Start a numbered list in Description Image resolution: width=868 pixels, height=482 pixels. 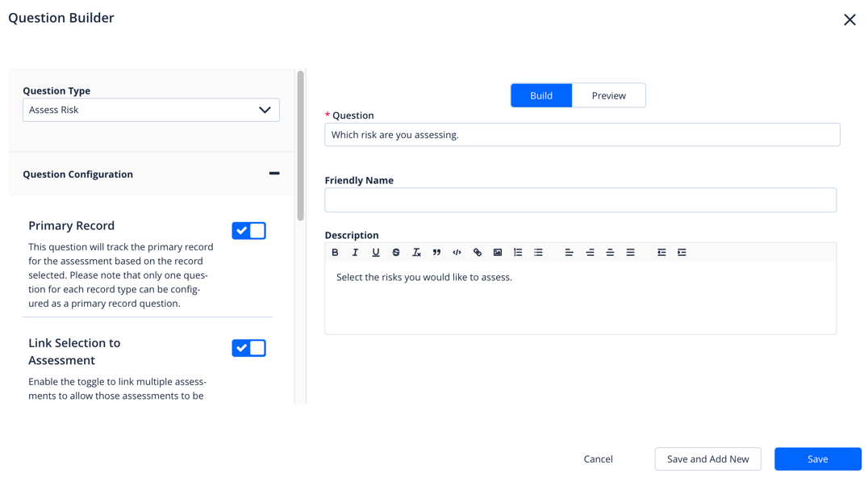[518, 253]
